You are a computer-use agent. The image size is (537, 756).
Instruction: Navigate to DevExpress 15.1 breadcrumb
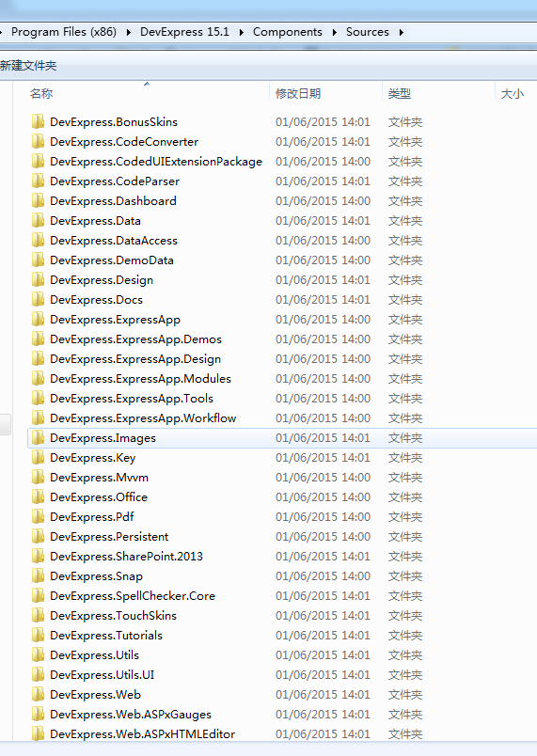pyautogui.click(x=184, y=32)
